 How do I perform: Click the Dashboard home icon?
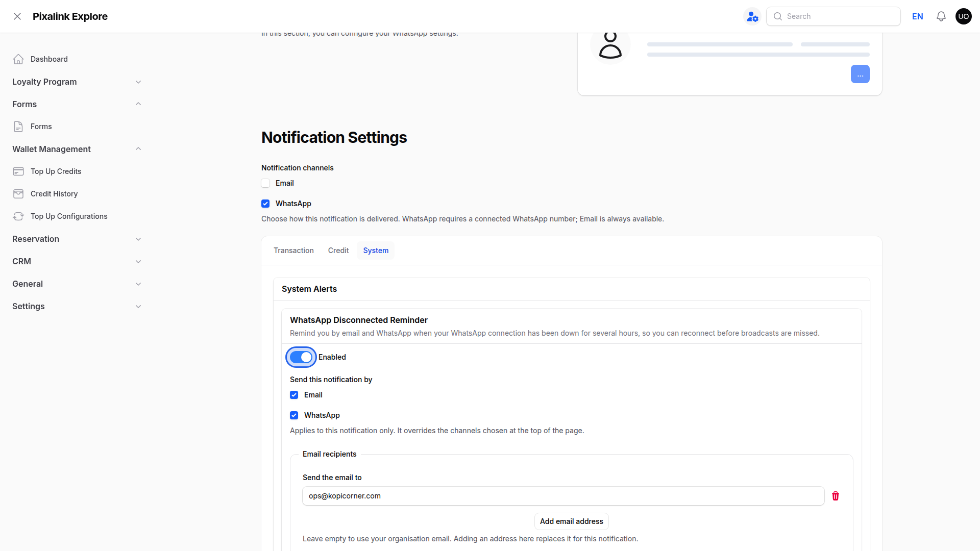[18, 59]
